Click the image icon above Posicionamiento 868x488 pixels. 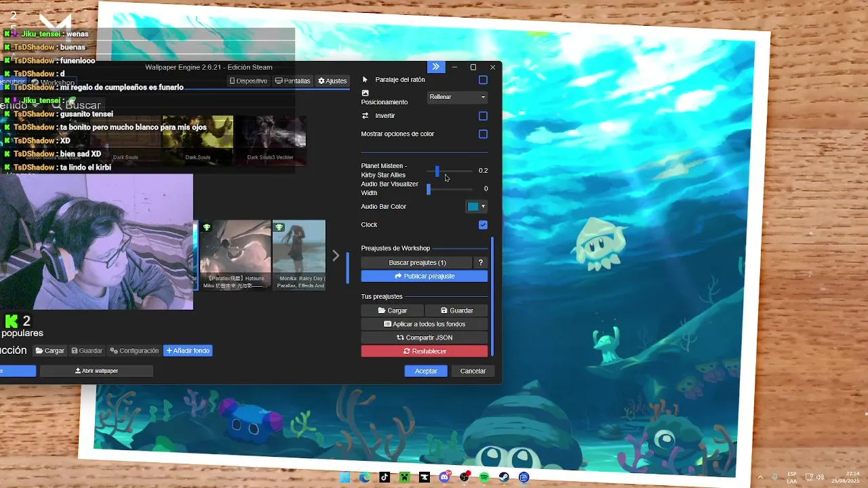[365, 93]
